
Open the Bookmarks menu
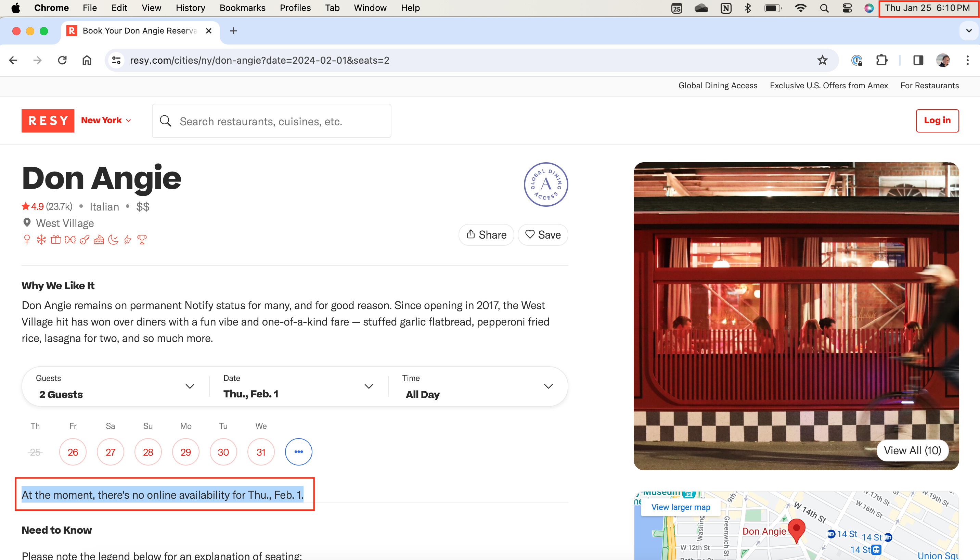pyautogui.click(x=242, y=8)
